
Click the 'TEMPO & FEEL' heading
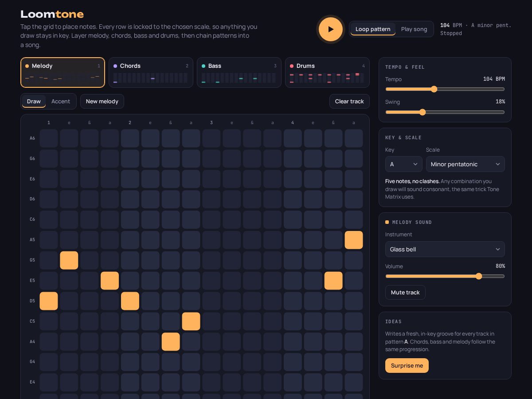pyautogui.click(x=405, y=67)
